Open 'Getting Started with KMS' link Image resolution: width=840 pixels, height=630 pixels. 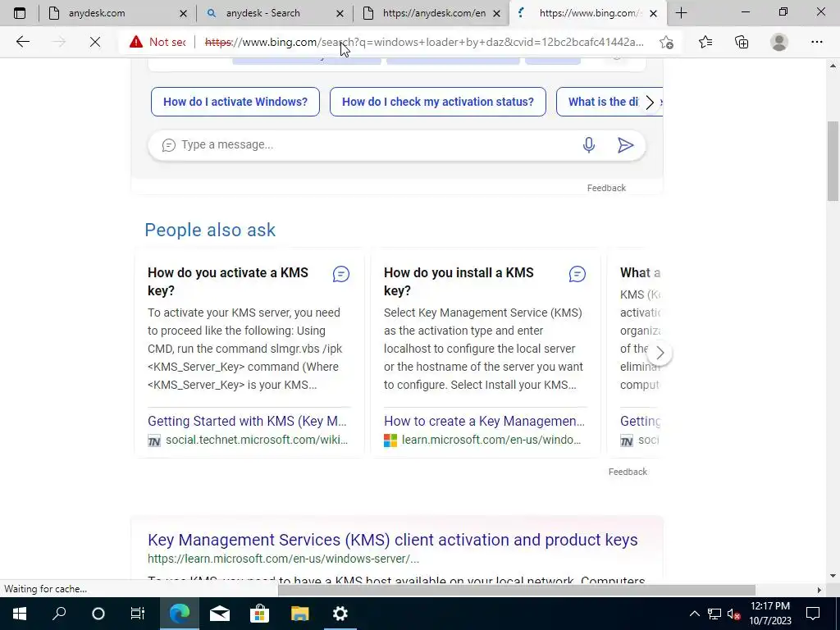[x=247, y=421]
